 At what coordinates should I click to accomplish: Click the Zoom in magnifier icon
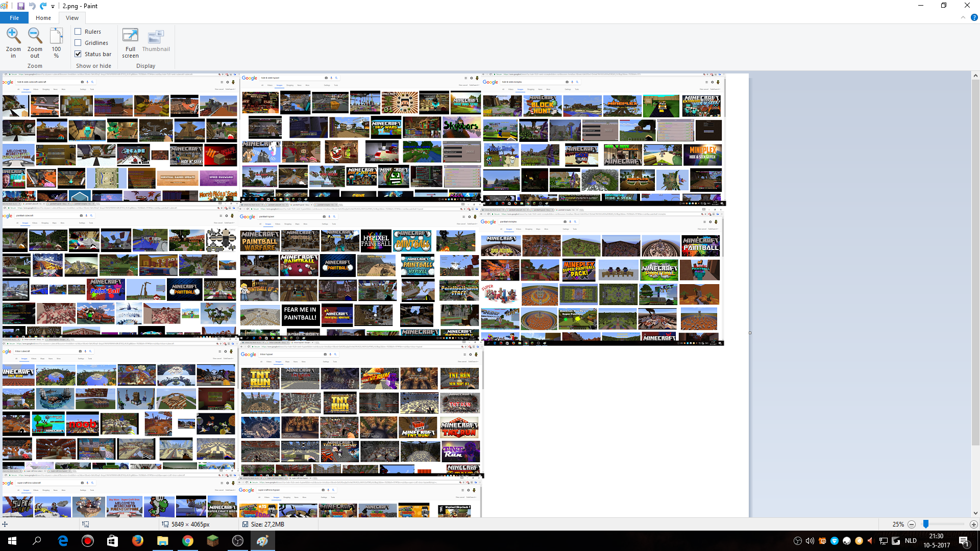(13, 36)
